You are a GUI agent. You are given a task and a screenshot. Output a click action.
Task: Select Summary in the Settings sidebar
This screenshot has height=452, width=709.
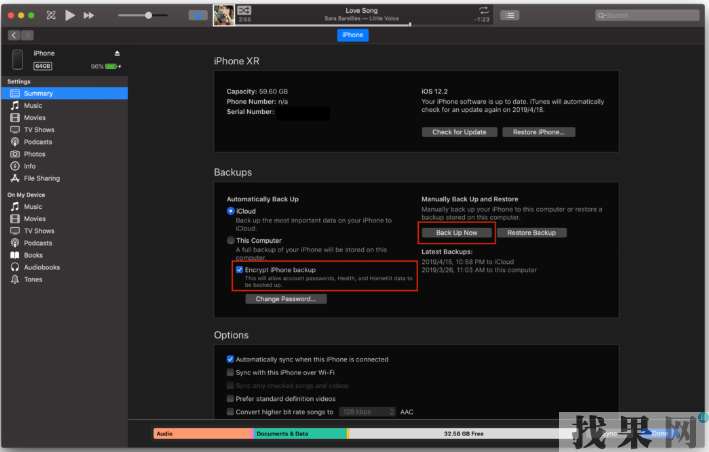click(38, 93)
